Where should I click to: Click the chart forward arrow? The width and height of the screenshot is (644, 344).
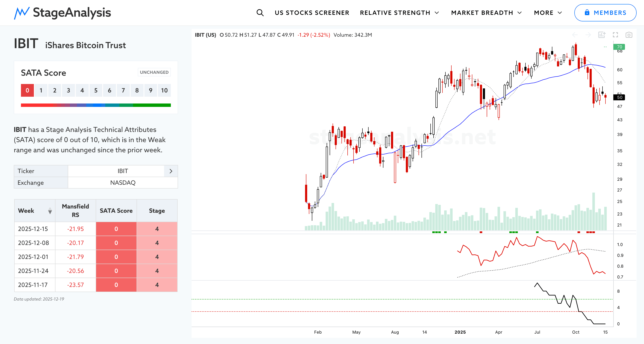588,35
